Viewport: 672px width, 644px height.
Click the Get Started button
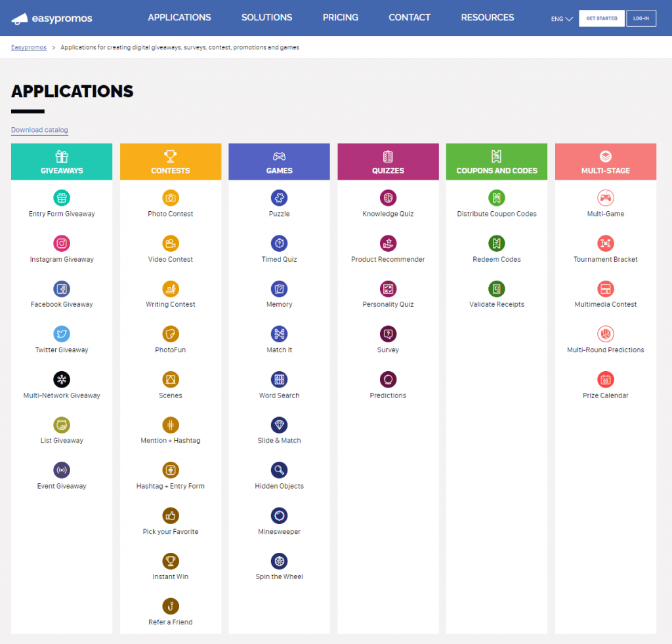coord(602,18)
